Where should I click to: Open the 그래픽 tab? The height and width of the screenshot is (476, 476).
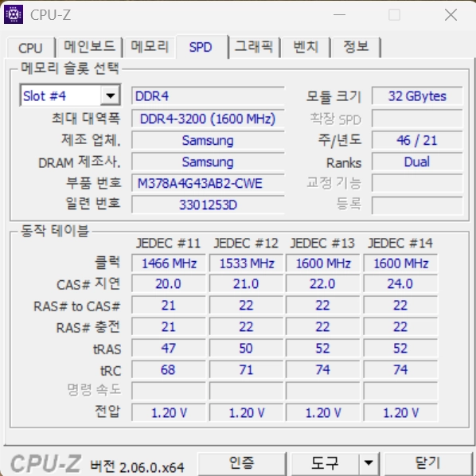pyautogui.click(x=254, y=47)
